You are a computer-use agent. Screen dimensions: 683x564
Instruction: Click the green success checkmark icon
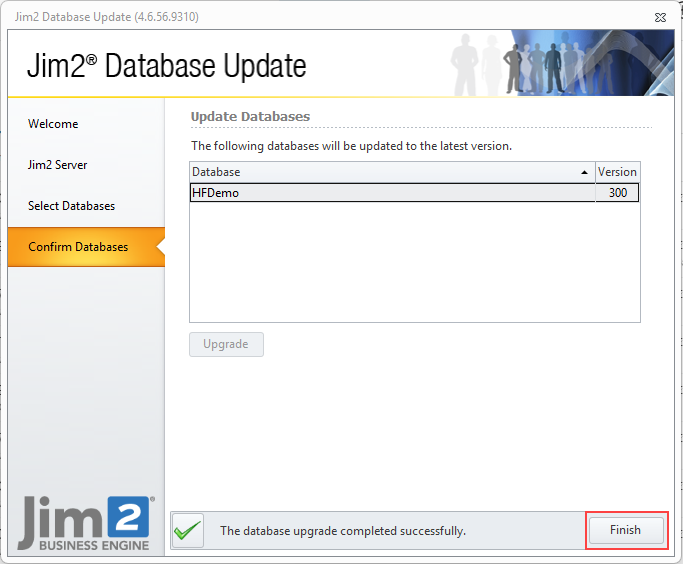188,530
